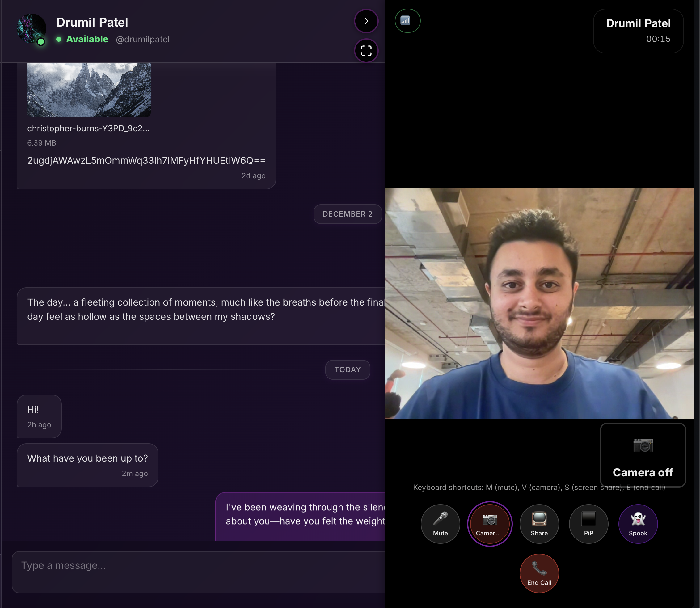Image resolution: width=700 pixels, height=608 pixels.
Task: Mute the microphone
Action: click(x=440, y=524)
